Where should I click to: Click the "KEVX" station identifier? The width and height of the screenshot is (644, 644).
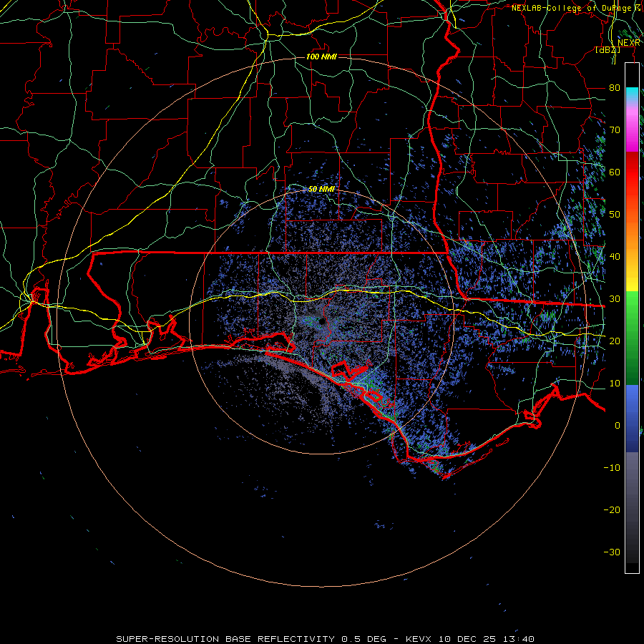(x=418, y=639)
